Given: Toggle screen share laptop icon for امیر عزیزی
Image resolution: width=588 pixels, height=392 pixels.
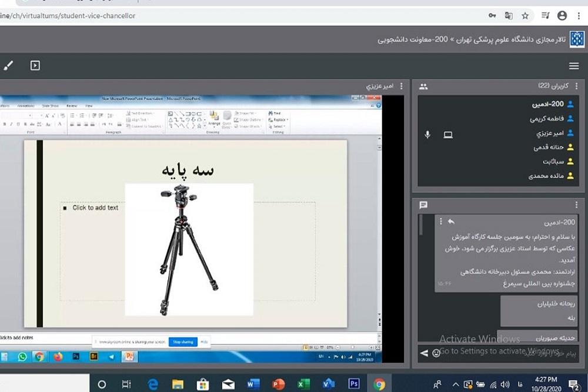Looking at the screenshot, I should (x=448, y=135).
